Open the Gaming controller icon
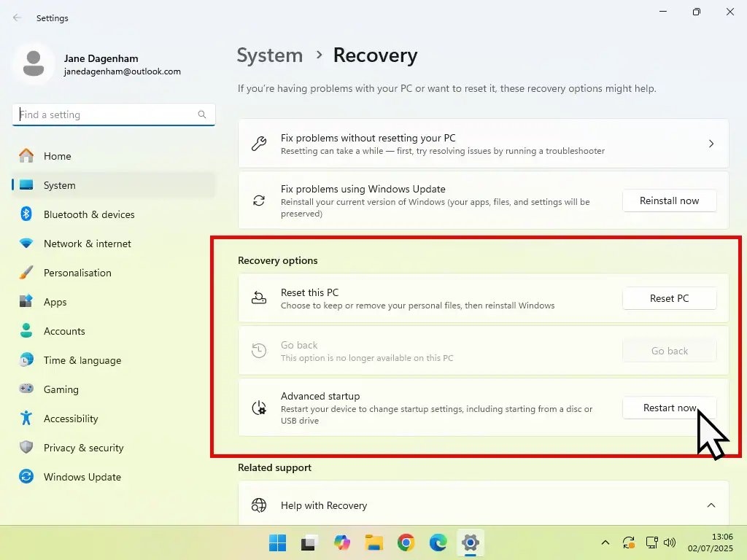 tap(26, 389)
